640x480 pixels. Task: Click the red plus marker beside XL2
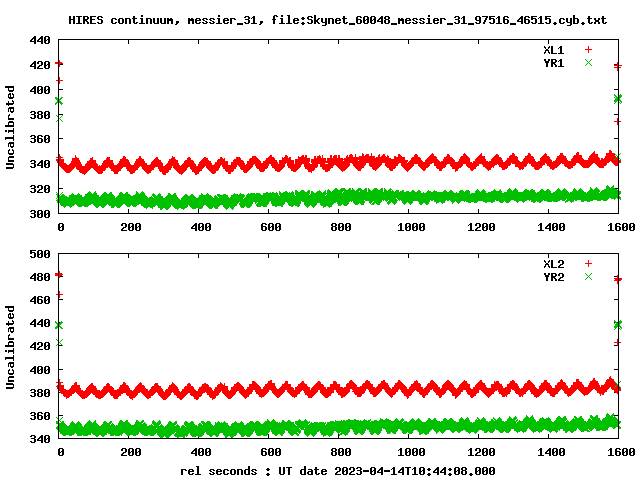[588, 263]
